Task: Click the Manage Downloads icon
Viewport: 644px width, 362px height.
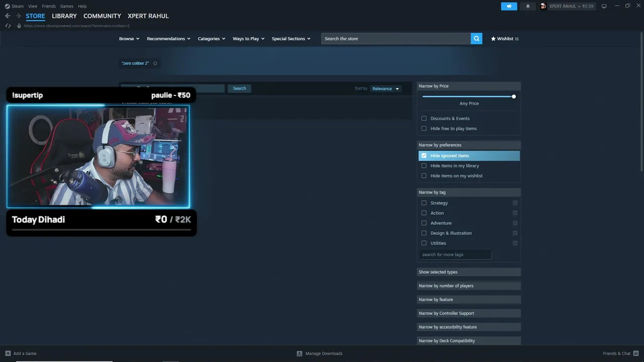Action: [299, 353]
